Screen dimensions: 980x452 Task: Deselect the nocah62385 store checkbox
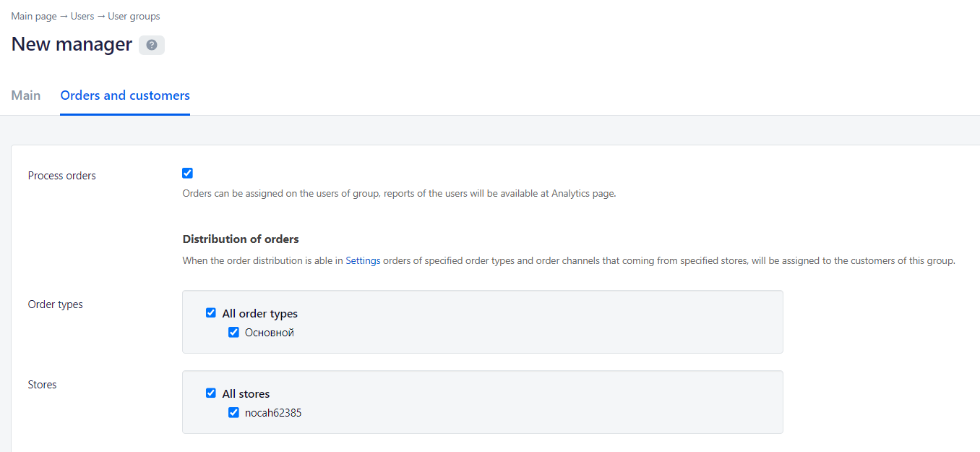[x=233, y=413]
